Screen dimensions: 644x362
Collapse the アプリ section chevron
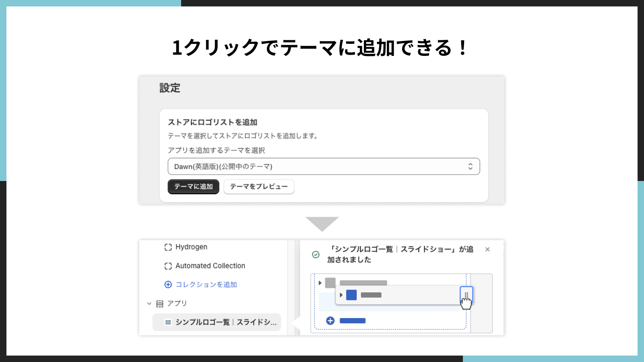pos(149,304)
